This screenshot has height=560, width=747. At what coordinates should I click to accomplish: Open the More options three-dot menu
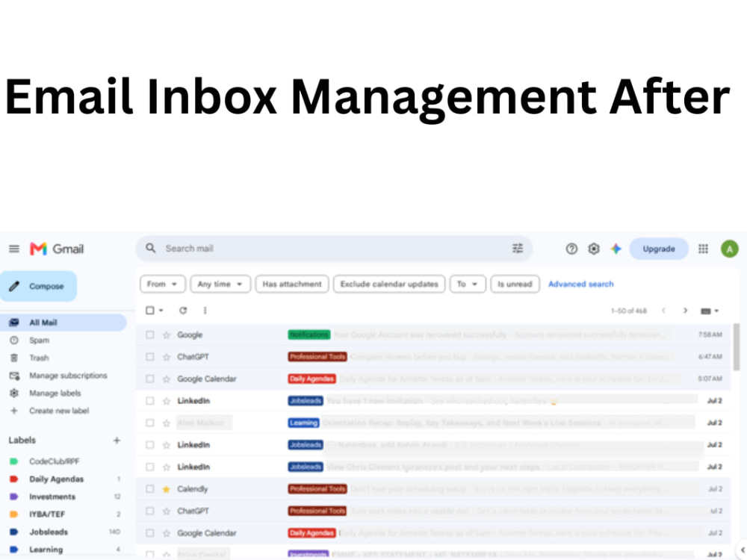[x=205, y=311]
